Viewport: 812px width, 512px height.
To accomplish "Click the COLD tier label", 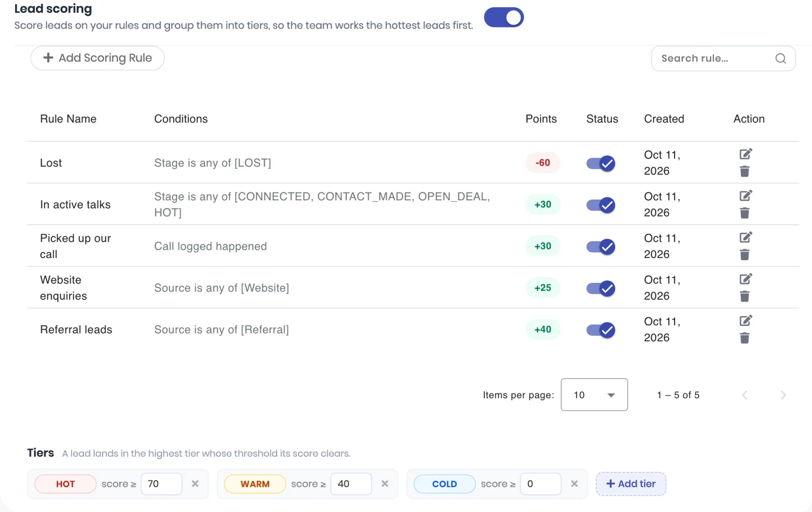I will pos(445,484).
